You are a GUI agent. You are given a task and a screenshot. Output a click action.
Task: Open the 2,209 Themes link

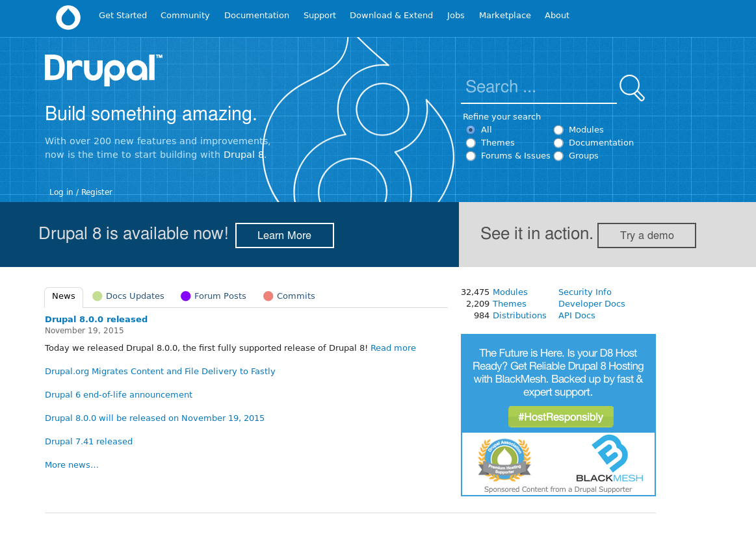click(509, 303)
